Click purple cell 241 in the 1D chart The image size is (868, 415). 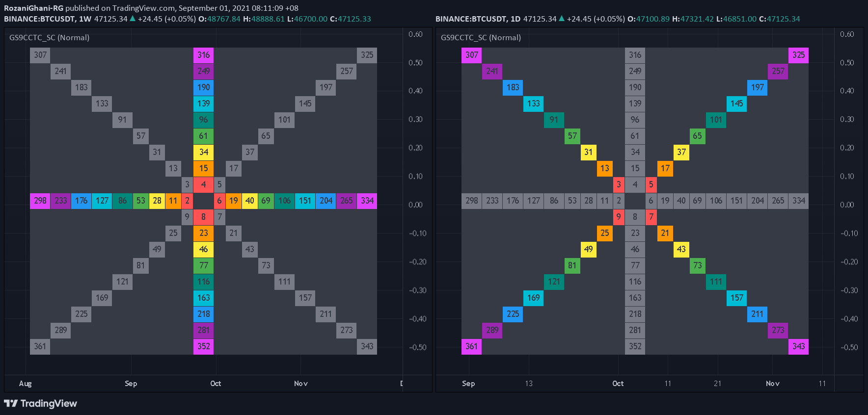click(492, 71)
